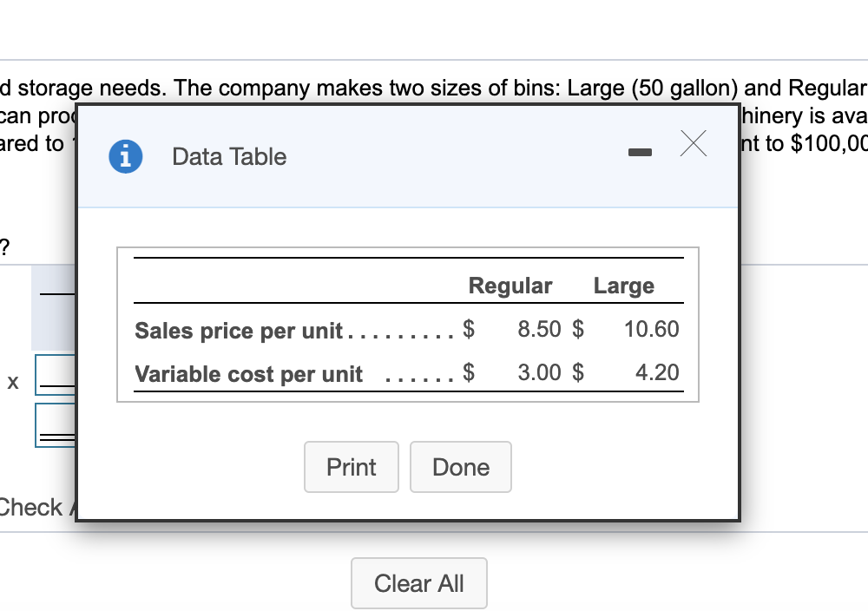Click the Data Table title text
868x611 pixels.
click(x=229, y=157)
